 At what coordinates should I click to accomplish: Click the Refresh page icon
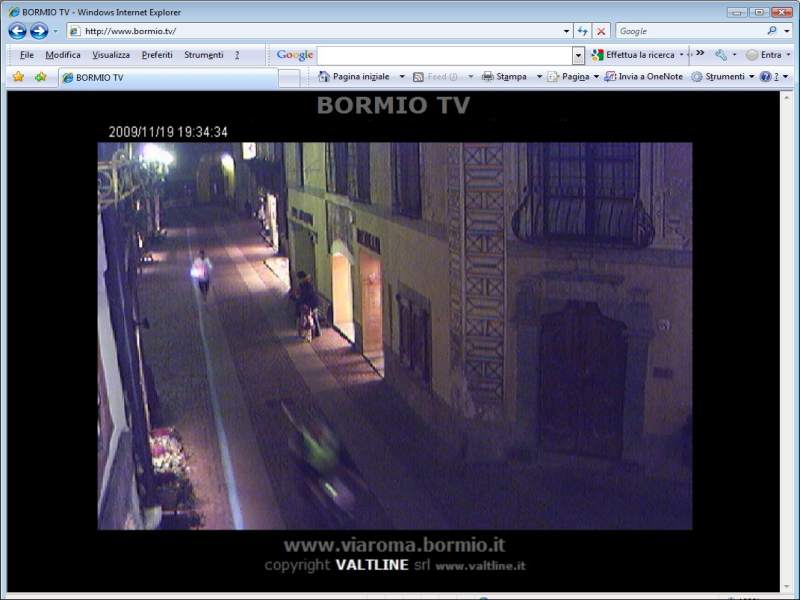pos(582,31)
